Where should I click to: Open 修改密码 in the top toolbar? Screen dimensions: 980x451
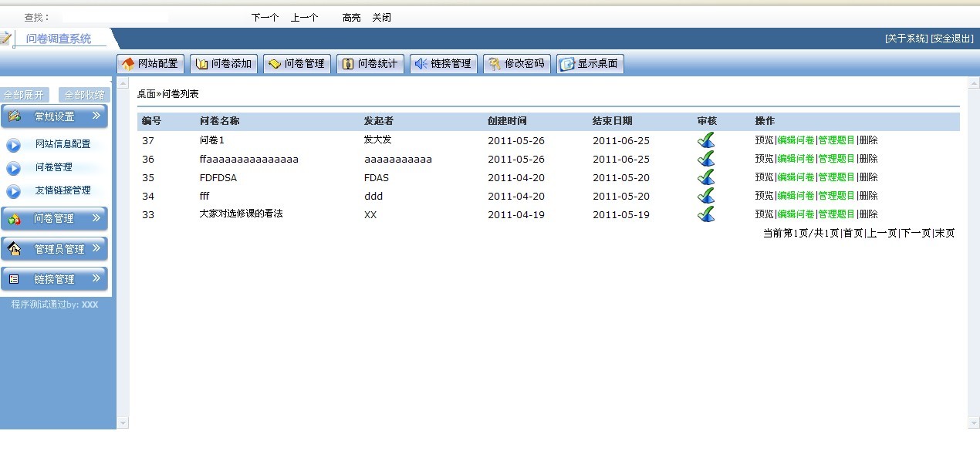pos(517,64)
